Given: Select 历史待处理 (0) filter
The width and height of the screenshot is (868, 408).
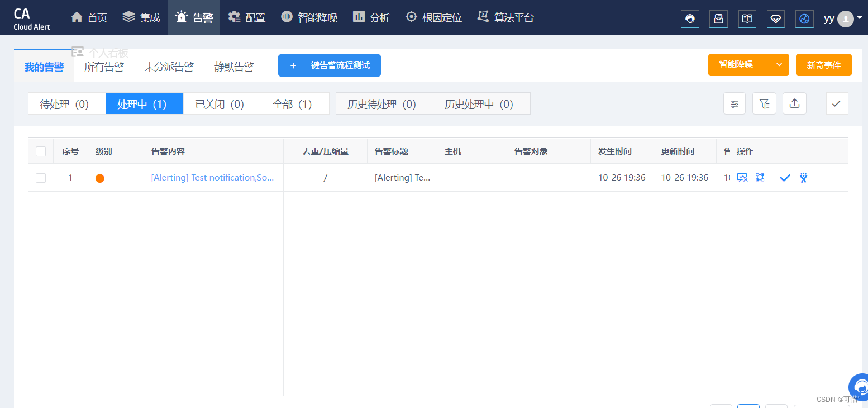Looking at the screenshot, I should (x=384, y=104).
